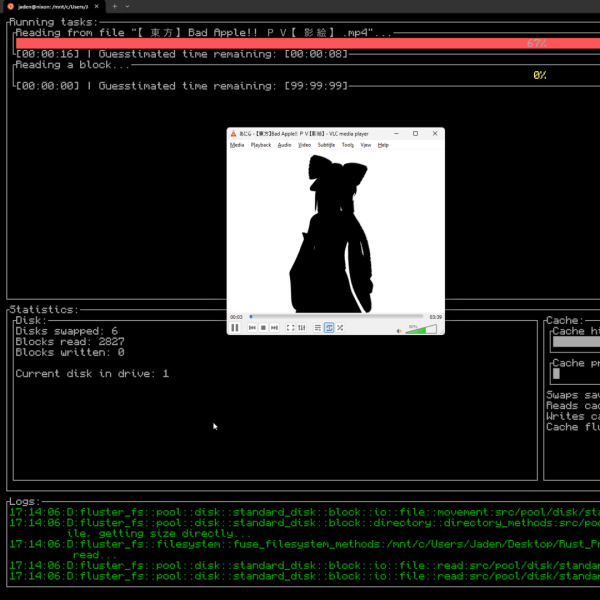The width and height of the screenshot is (600, 600).
Task: Show the VLC playlist
Action: [317, 328]
